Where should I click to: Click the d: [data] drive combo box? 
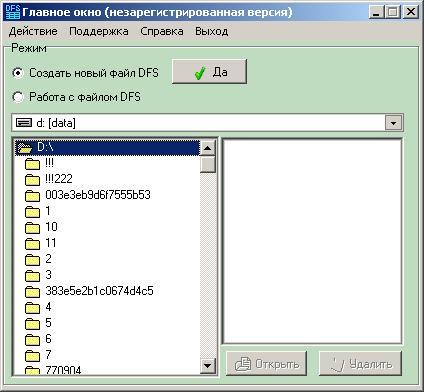(x=207, y=123)
